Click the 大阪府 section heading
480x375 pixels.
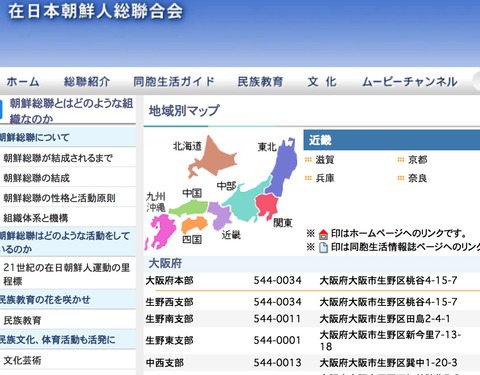click(165, 263)
